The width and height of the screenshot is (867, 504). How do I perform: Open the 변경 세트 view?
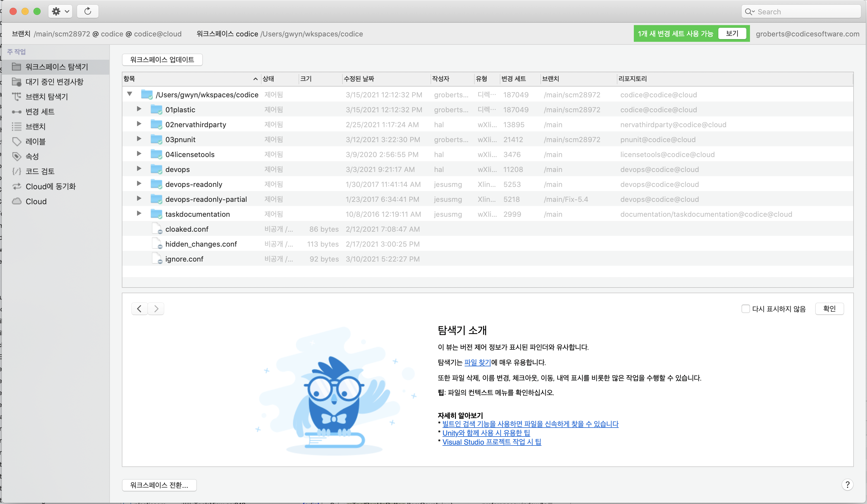[x=40, y=111]
